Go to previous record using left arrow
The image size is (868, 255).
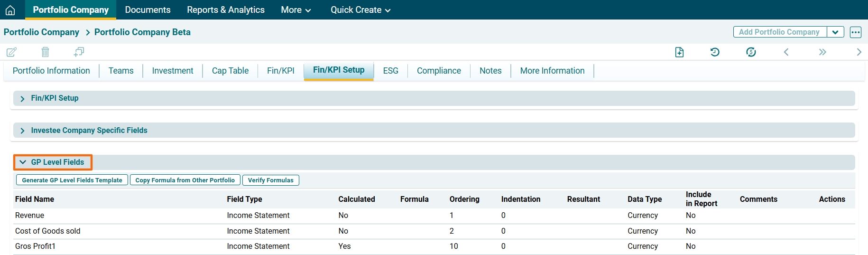pyautogui.click(x=786, y=52)
